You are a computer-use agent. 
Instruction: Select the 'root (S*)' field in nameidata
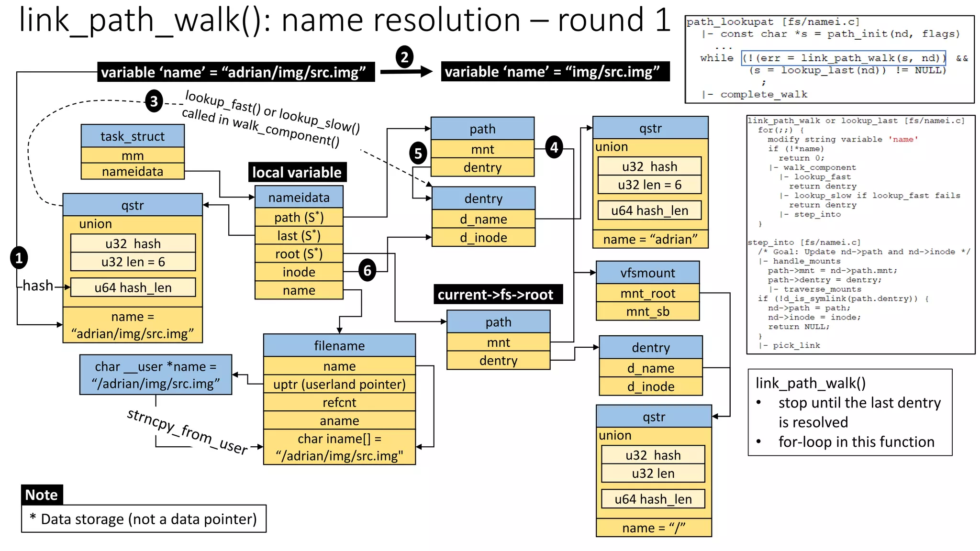pyautogui.click(x=299, y=253)
